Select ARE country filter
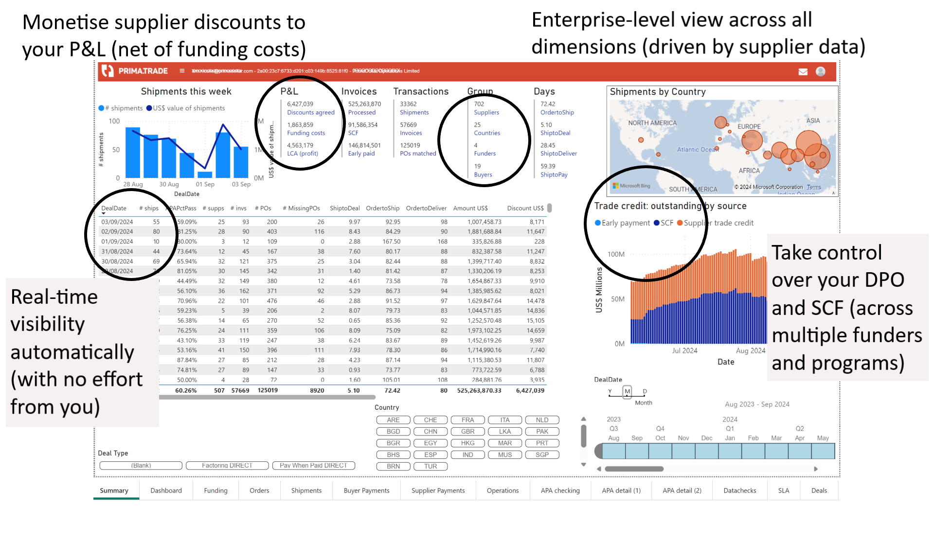The width and height of the screenshot is (934, 560). pyautogui.click(x=393, y=420)
